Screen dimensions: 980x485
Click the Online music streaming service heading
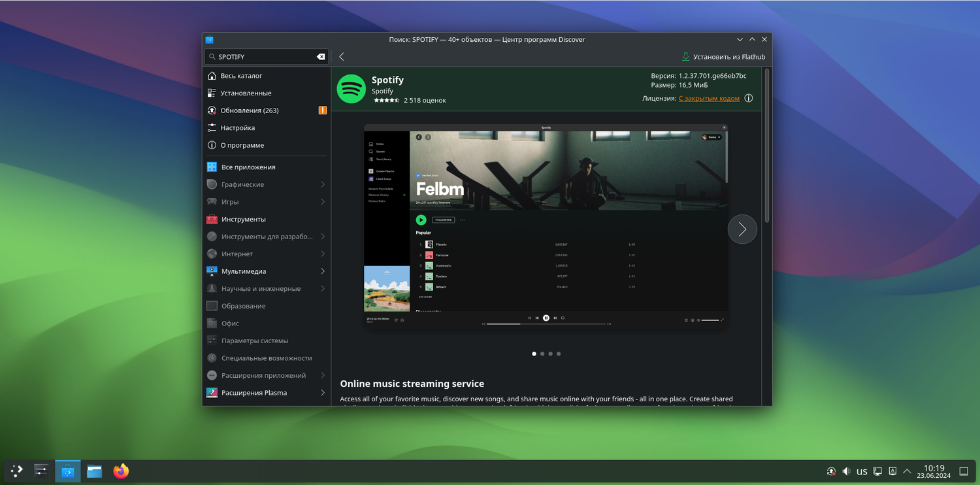(x=412, y=384)
